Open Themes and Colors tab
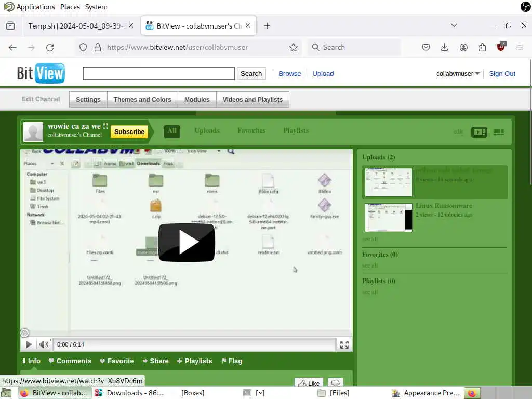This screenshot has height=399, width=532. pyautogui.click(x=142, y=99)
